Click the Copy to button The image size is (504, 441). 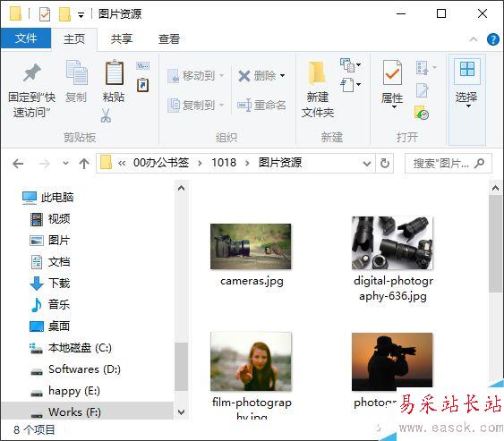click(x=195, y=105)
